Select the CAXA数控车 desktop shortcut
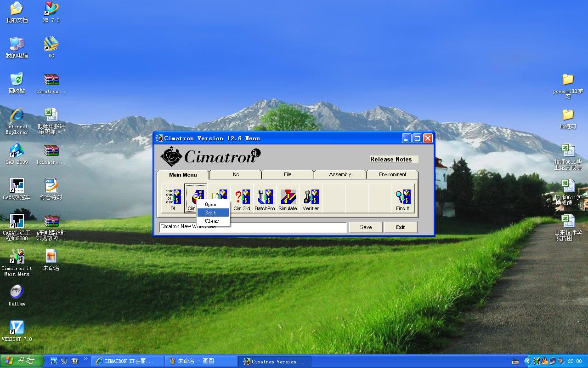The height and width of the screenshot is (368, 588). coord(17,189)
